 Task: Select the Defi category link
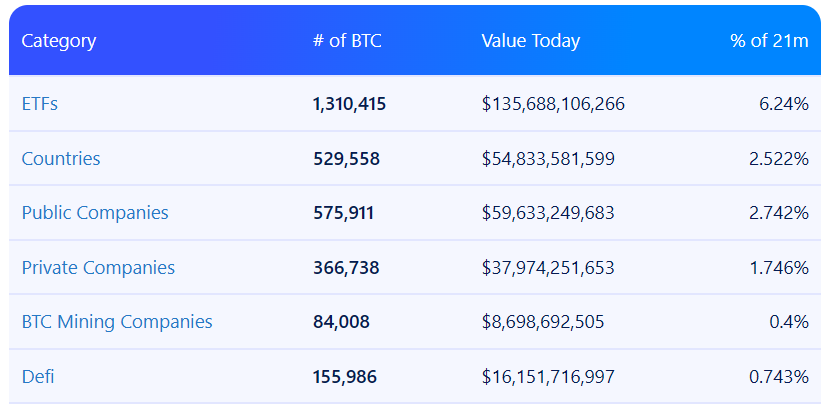pyautogui.click(x=38, y=377)
